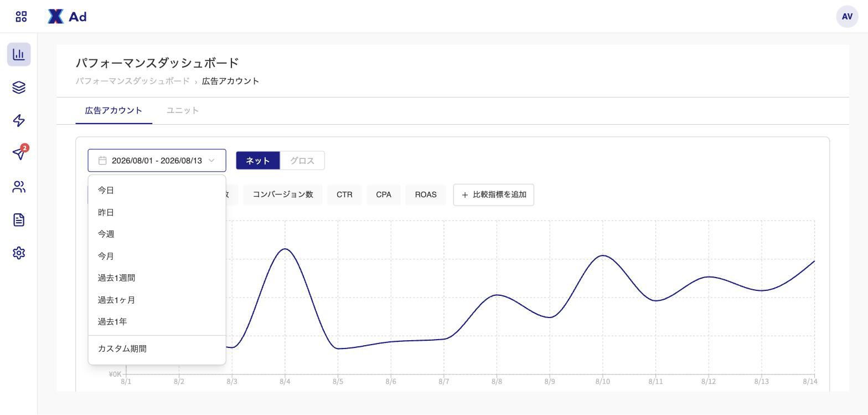Choose 今月 from date presets

tap(157, 256)
